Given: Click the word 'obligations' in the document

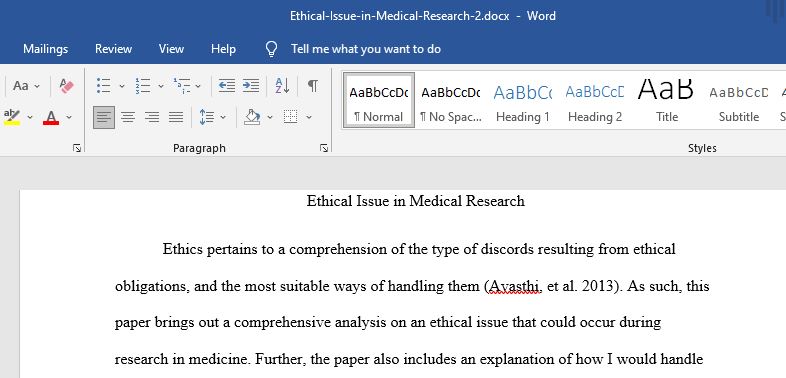Looking at the screenshot, I should click(152, 287).
